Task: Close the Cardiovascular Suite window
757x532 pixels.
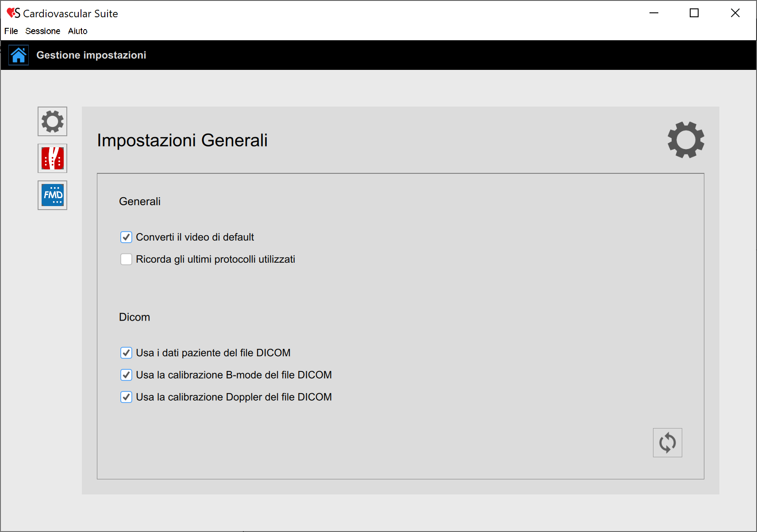Action: [x=735, y=13]
